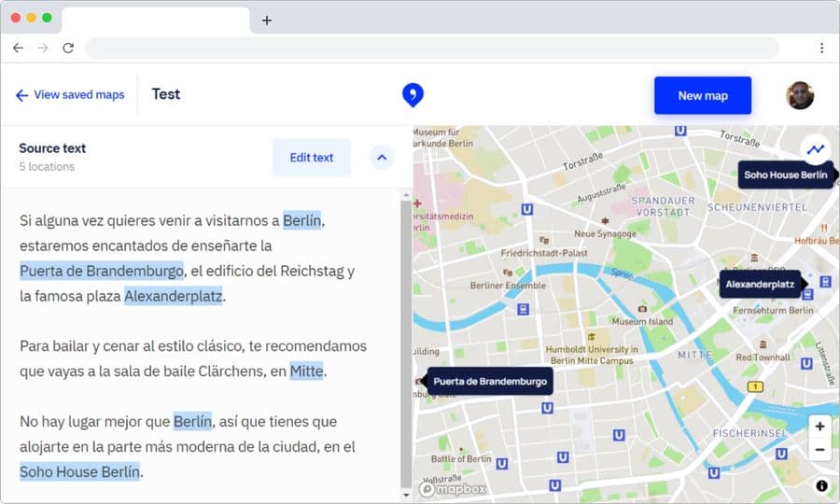Viewport: 840px width, 504px height.
Task: Click the Mapbox logo
Action: coord(453,489)
